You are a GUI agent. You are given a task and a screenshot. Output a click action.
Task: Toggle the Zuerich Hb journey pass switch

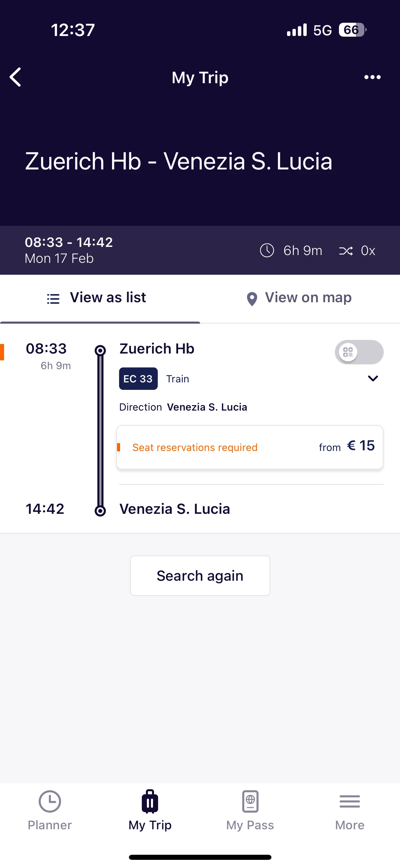359,352
